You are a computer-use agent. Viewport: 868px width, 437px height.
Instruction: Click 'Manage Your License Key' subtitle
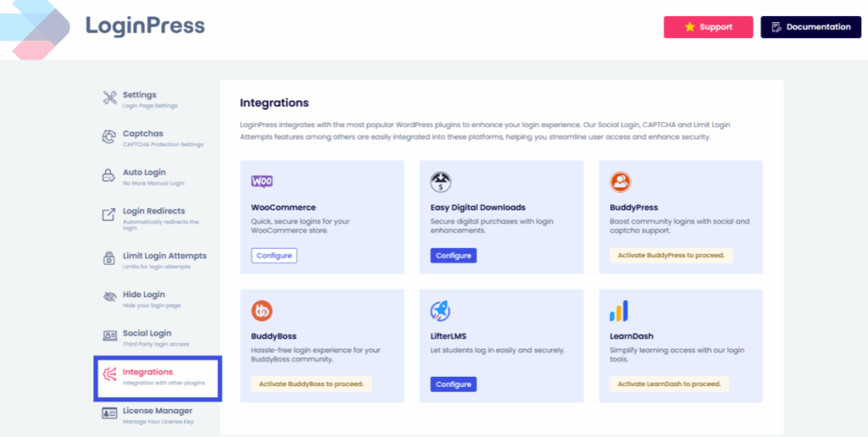[158, 422]
